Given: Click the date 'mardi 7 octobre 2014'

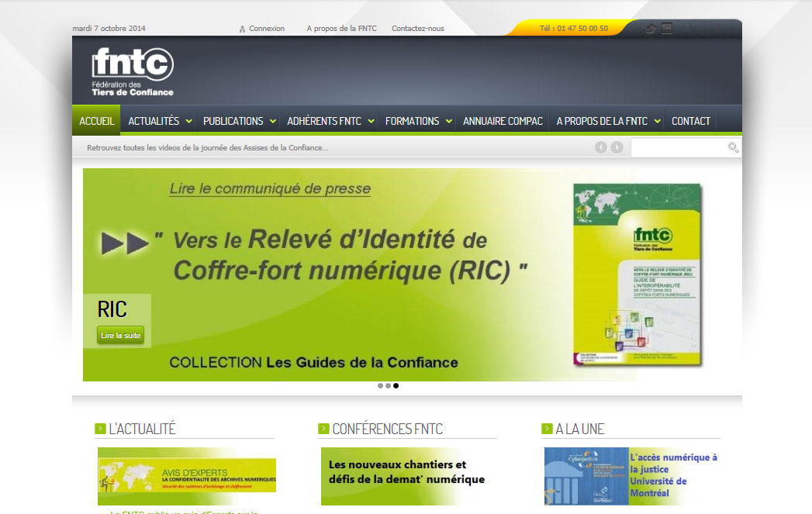Looking at the screenshot, I should [x=109, y=29].
